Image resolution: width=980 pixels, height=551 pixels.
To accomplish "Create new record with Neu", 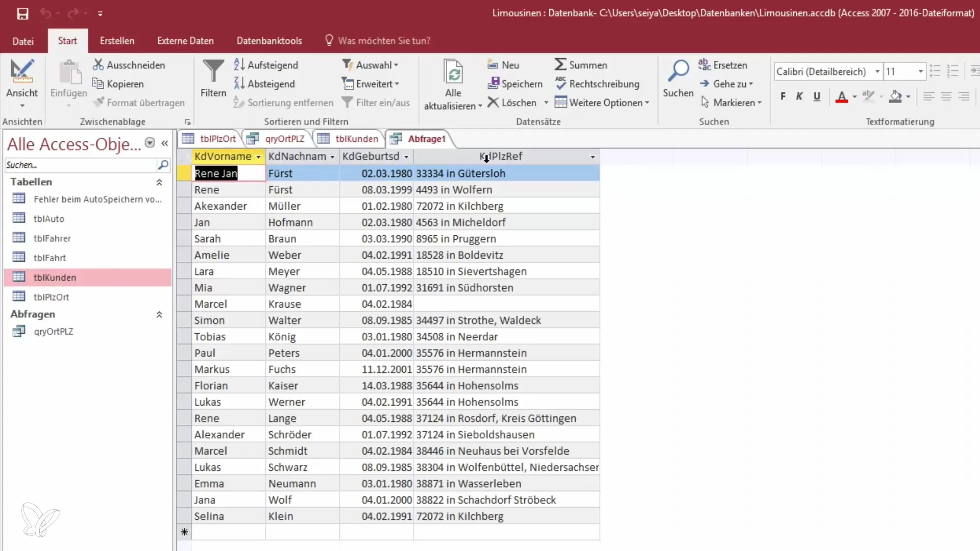I will 503,65.
